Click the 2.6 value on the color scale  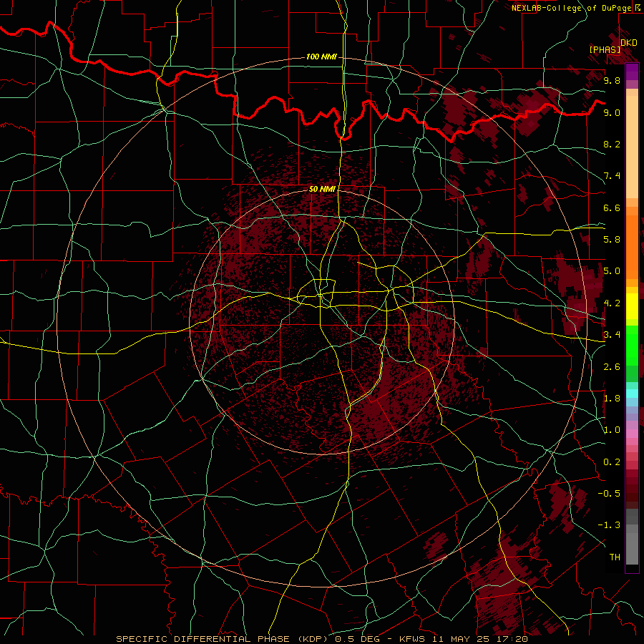click(612, 367)
